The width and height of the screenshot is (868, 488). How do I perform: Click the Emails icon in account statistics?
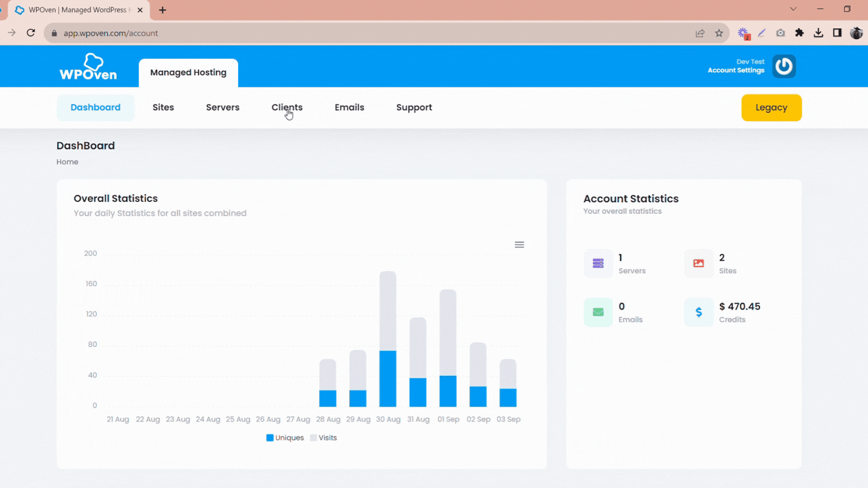598,312
